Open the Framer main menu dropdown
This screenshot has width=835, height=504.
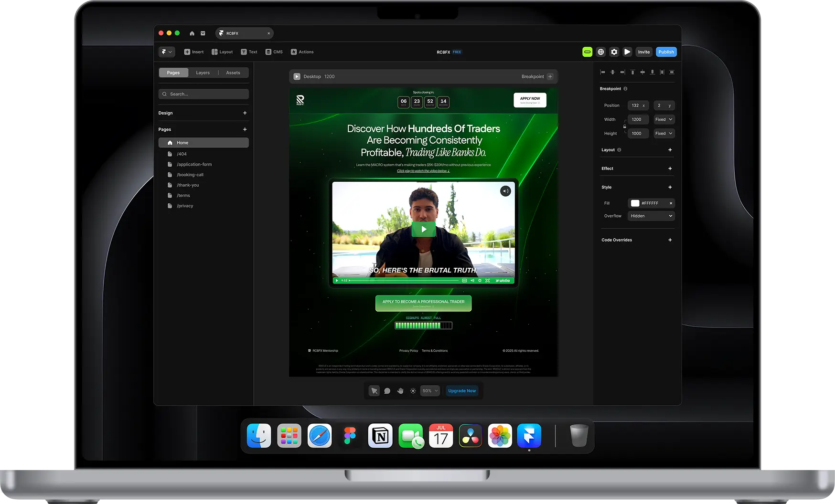coord(167,52)
